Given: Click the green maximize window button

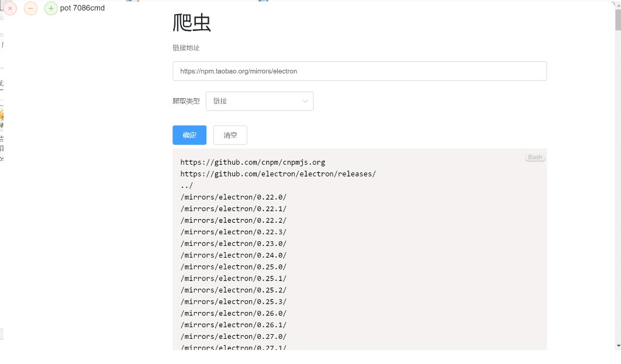Looking at the screenshot, I should click(x=51, y=8).
